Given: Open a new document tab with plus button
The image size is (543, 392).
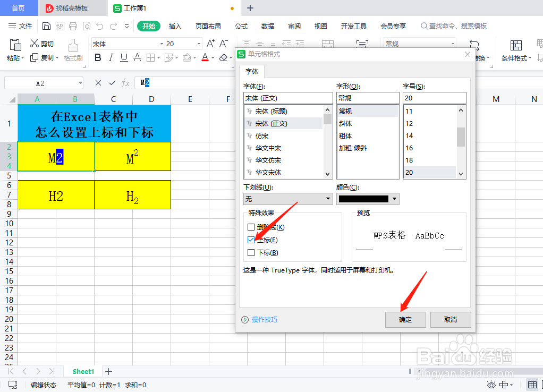Looking at the screenshot, I should 250,8.
